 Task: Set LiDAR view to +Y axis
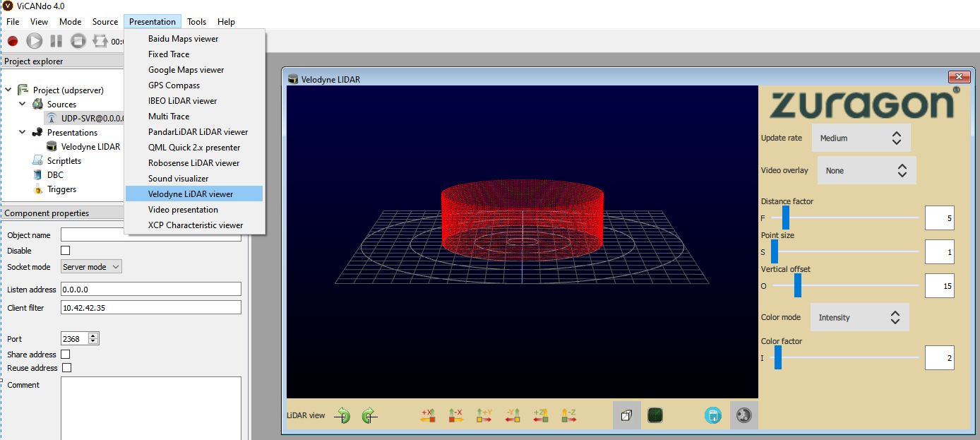click(x=484, y=415)
